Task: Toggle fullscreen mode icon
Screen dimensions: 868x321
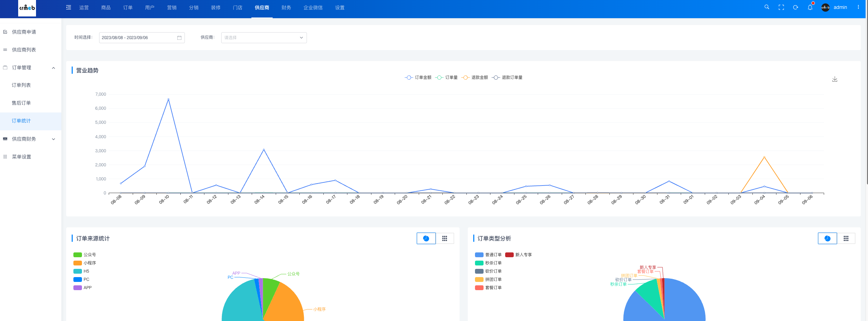Action: point(781,7)
